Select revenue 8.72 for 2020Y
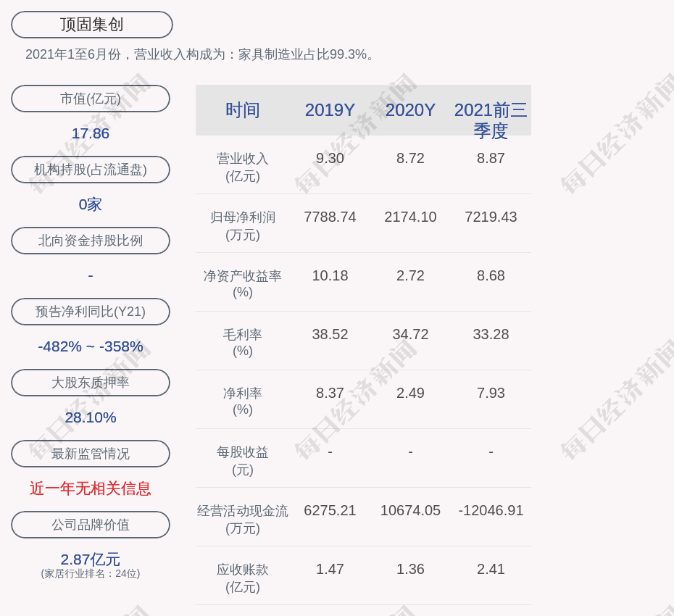The image size is (674, 616). coord(410,158)
